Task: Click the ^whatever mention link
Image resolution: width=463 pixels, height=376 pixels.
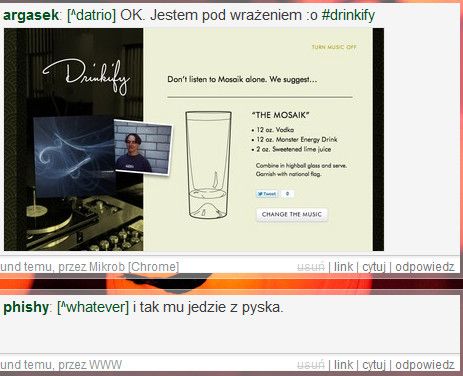Action: coord(93,307)
